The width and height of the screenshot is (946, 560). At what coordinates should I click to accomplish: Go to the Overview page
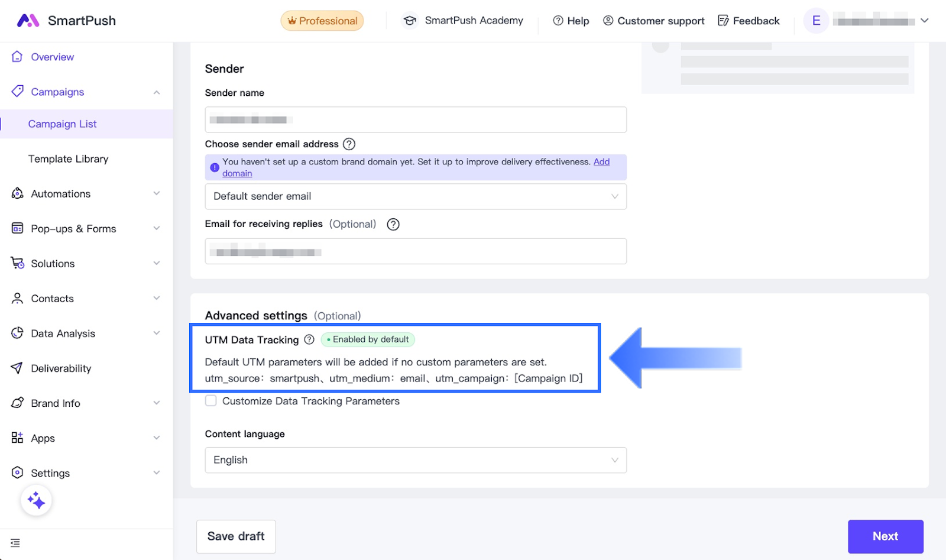[x=53, y=57]
